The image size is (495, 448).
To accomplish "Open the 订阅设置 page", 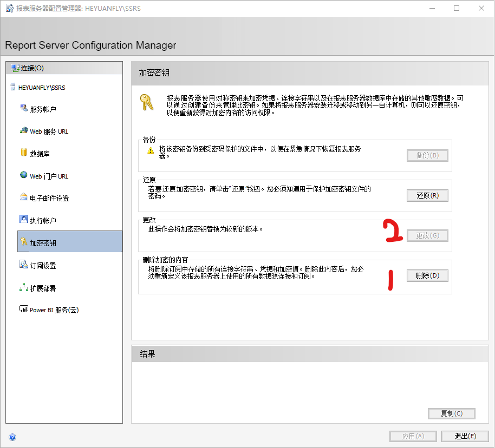I will (x=43, y=266).
